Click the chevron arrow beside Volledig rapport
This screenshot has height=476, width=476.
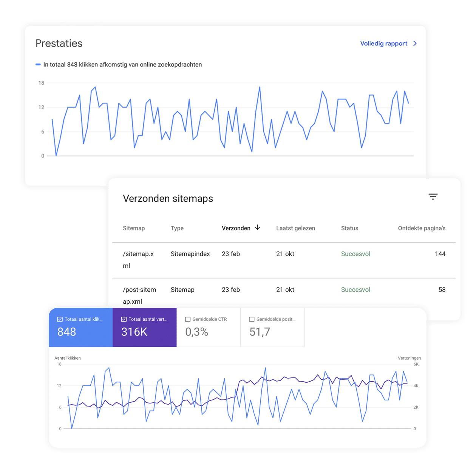415,43
